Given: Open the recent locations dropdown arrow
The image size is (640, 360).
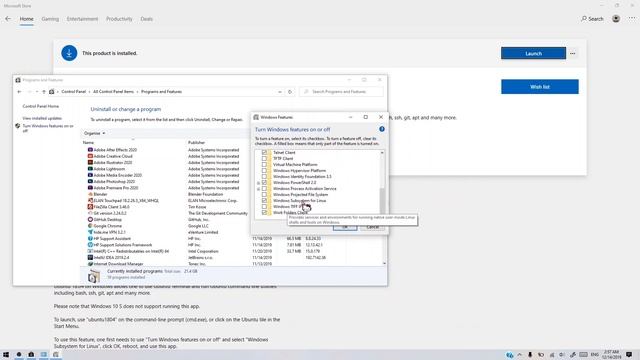Looking at the screenshot, I should tap(37, 92).
